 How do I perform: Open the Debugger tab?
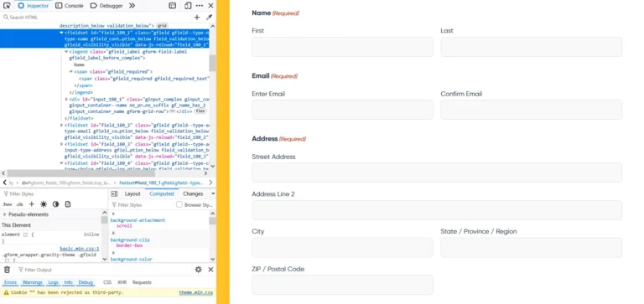[x=106, y=6]
